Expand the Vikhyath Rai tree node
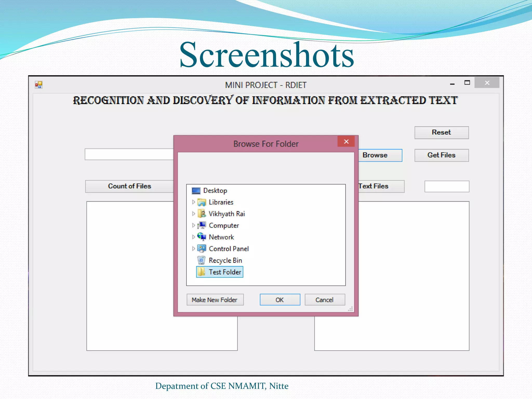This screenshot has width=532, height=399. pos(194,214)
